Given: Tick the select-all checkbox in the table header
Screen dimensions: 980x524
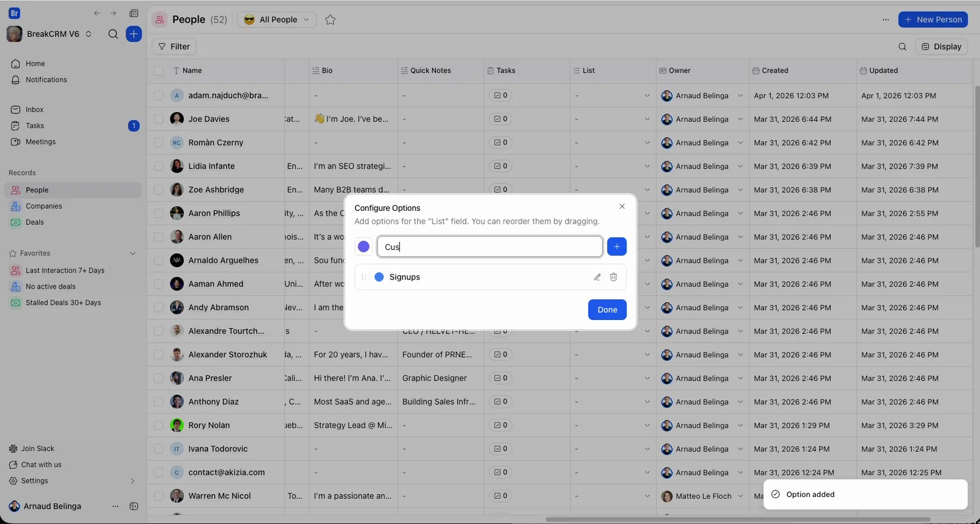Looking at the screenshot, I should tap(159, 70).
